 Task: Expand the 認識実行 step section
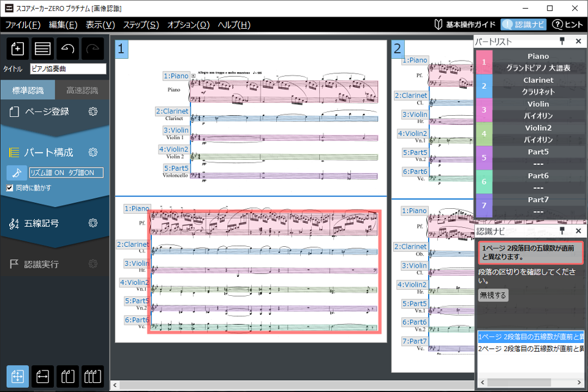point(42,264)
